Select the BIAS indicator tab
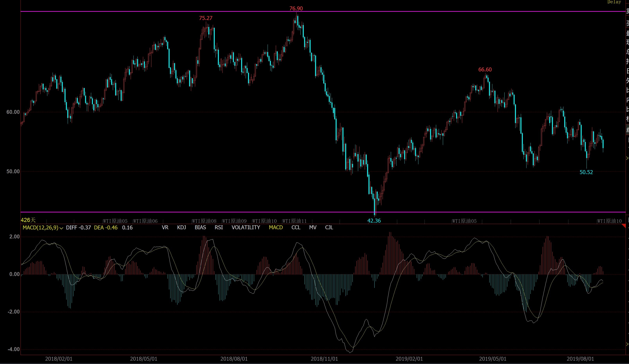The width and height of the screenshot is (629, 364). pos(200,227)
